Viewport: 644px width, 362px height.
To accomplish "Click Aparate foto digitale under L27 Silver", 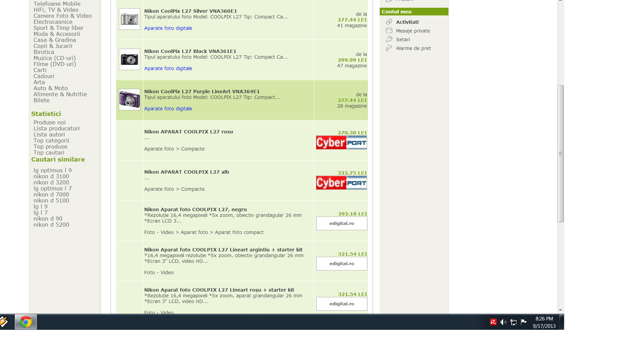I will (x=168, y=28).
